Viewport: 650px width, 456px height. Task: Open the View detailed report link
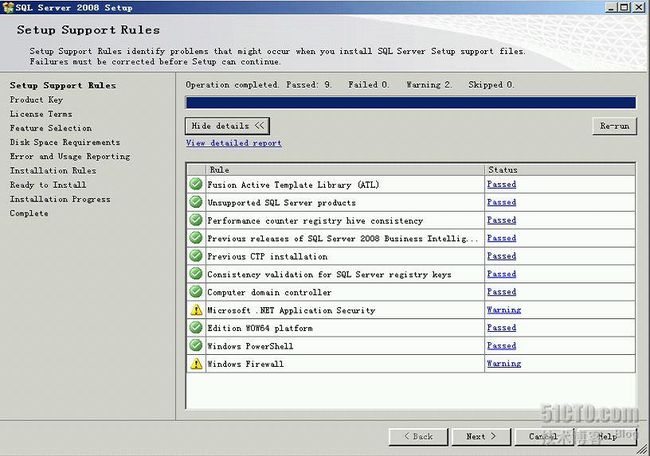234,143
